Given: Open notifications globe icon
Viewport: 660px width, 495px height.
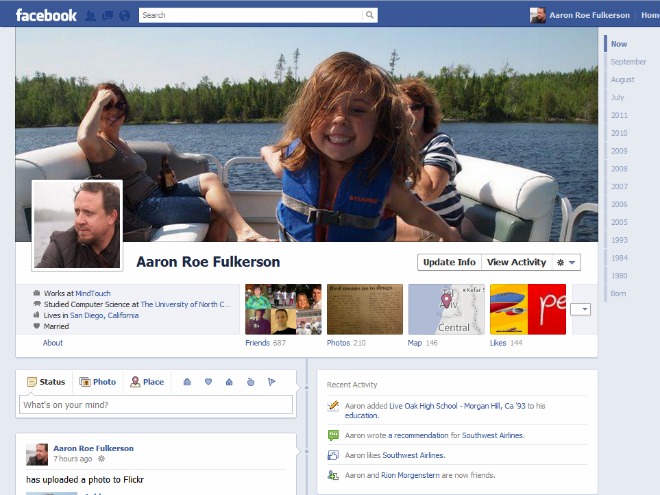Looking at the screenshot, I should tap(123, 15).
